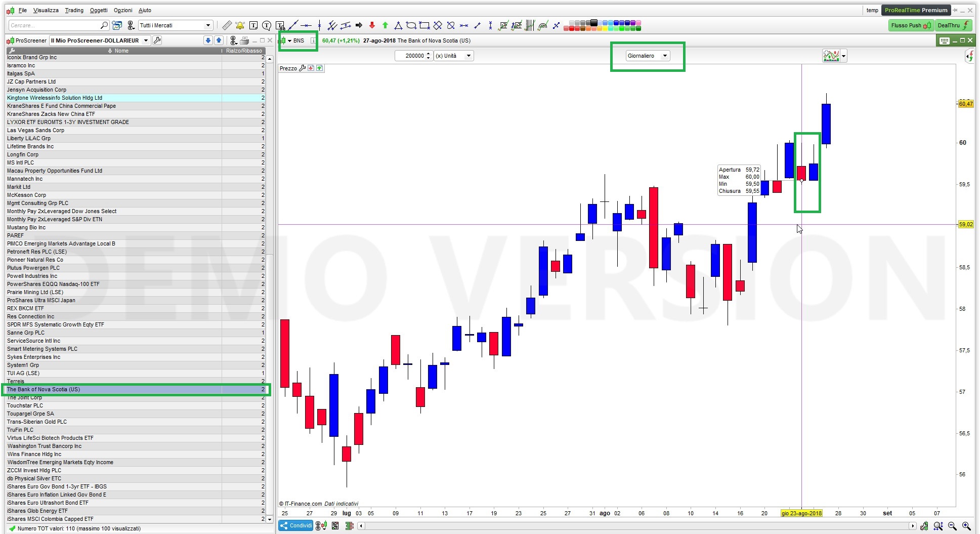This screenshot has height=534, width=980.
Task: Pick the pink color swatch
Action: tap(638, 23)
